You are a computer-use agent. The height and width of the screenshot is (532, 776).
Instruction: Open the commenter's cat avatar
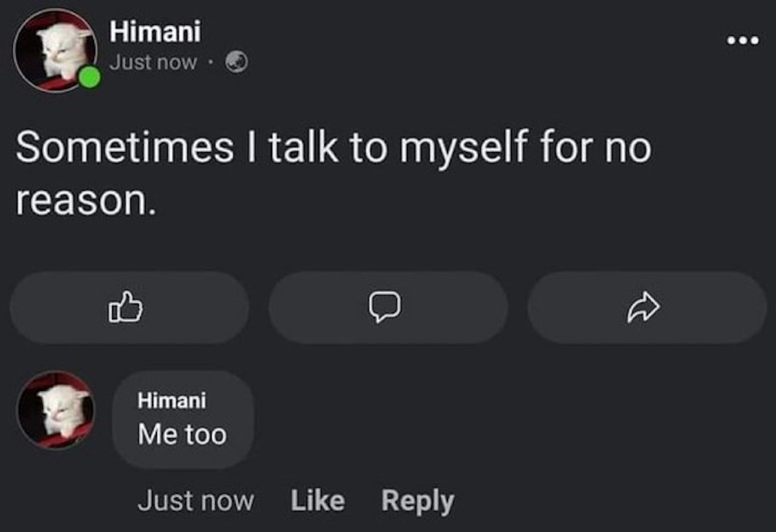pyautogui.click(x=56, y=410)
